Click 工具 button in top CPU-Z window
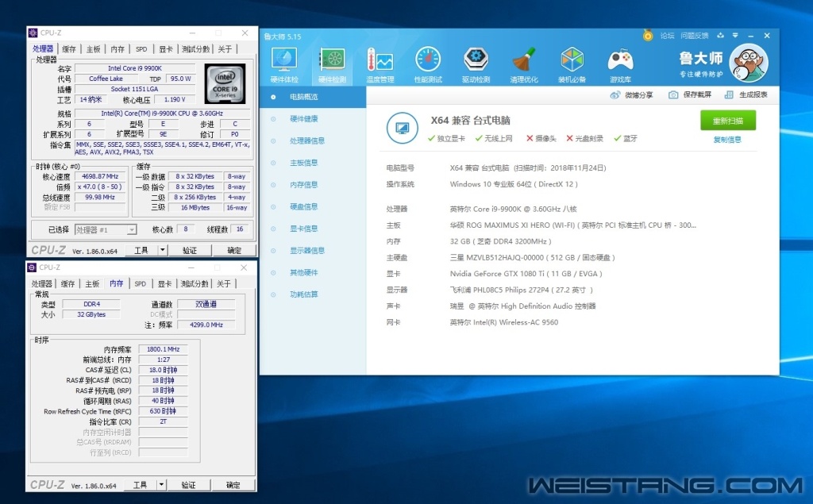Image resolution: width=813 pixels, height=504 pixels. (x=141, y=251)
